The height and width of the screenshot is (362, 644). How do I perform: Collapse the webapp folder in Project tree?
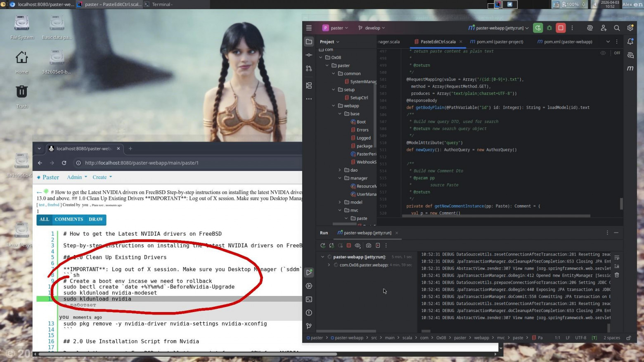point(334,106)
